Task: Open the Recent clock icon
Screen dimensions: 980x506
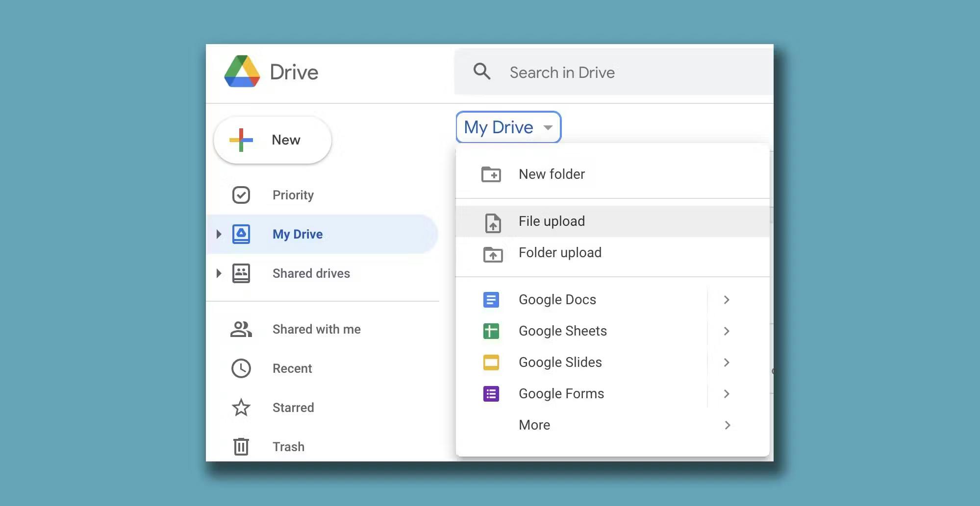Action: pos(241,368)
